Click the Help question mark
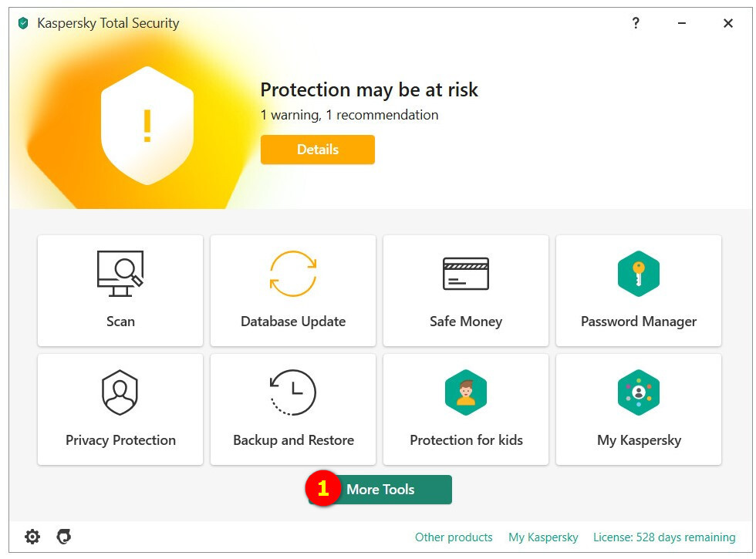Viewport: 756px width, 559px height. [636, 22]
